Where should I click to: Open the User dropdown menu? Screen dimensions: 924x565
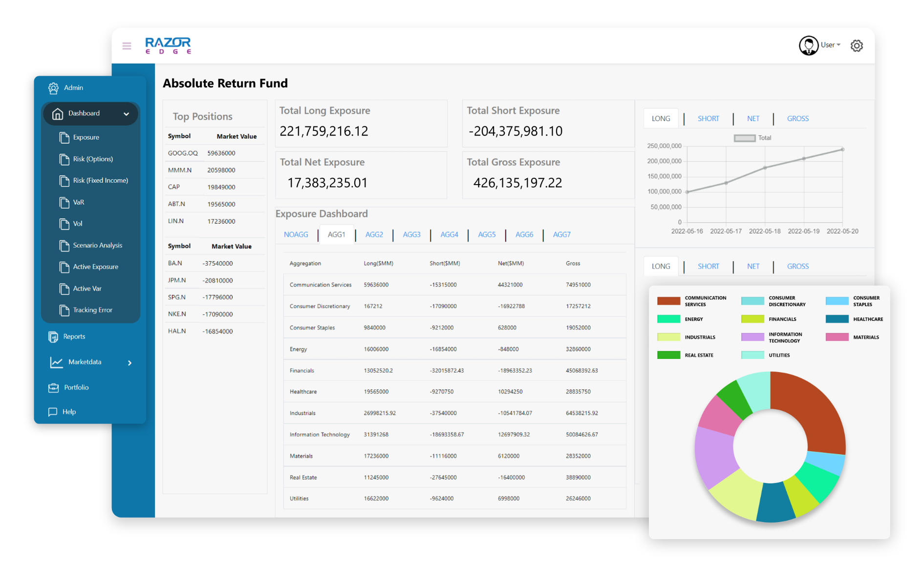pos(830,45)
